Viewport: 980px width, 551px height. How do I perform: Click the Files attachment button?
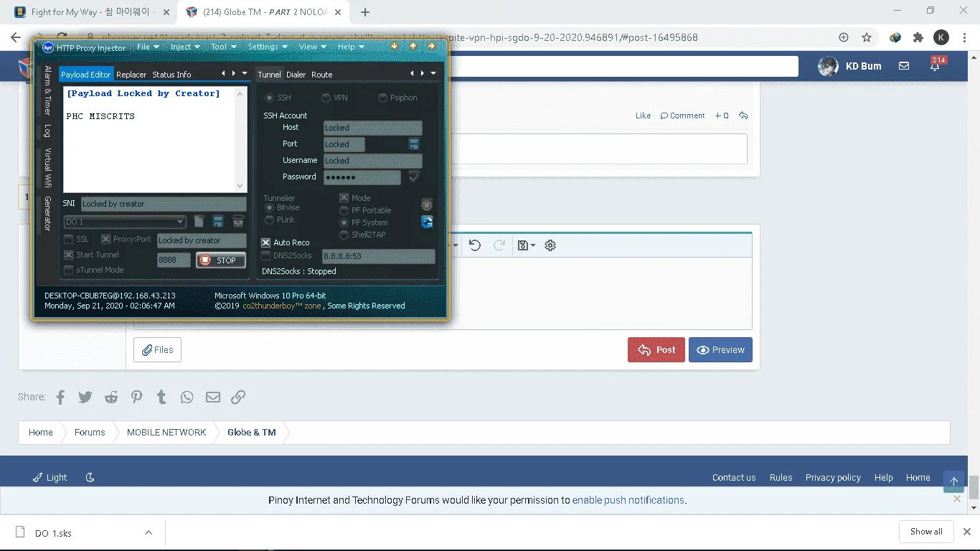click(x=157, y=350)
